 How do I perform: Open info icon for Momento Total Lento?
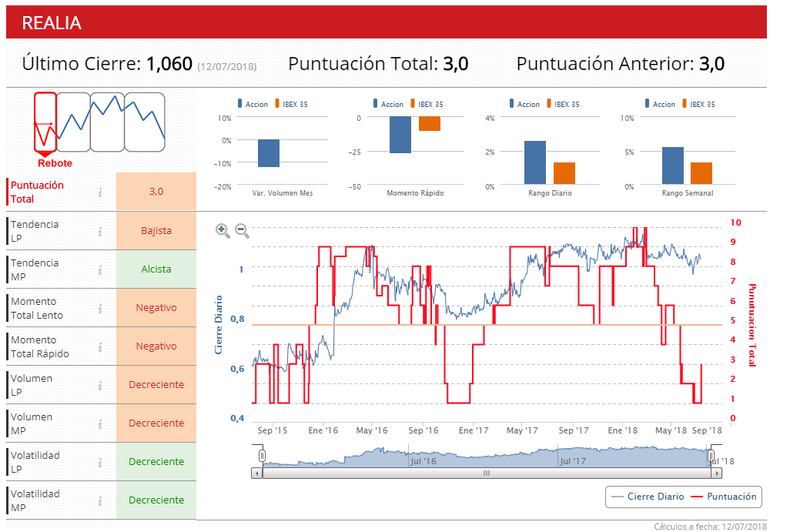pyautogui.click(x=100, y=308)
